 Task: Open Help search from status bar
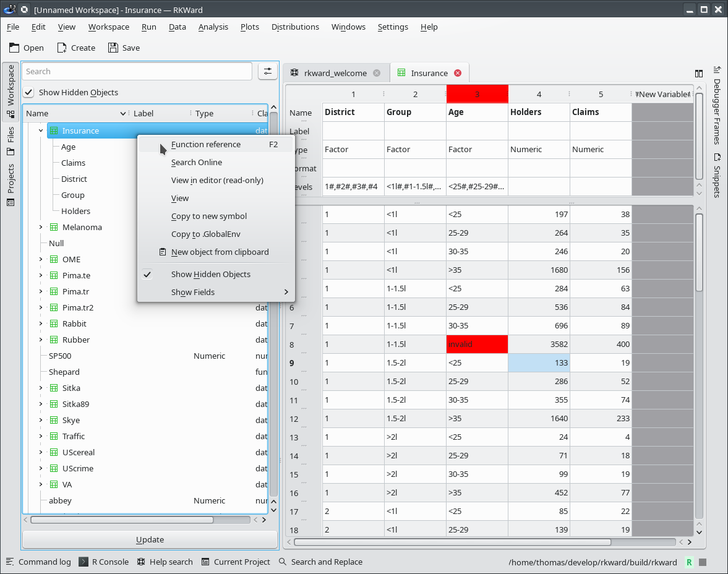(165, 562)
